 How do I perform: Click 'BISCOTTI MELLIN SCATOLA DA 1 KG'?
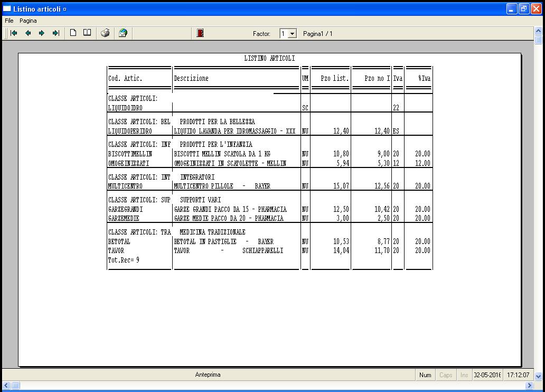[x=222, y=154]
